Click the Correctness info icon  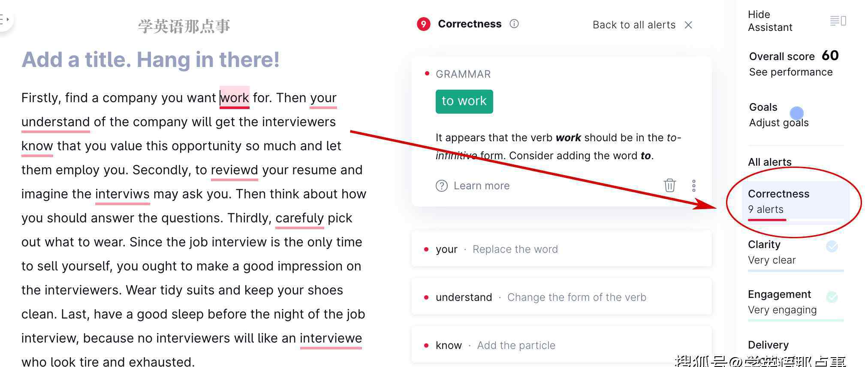[x=514, y=24]
